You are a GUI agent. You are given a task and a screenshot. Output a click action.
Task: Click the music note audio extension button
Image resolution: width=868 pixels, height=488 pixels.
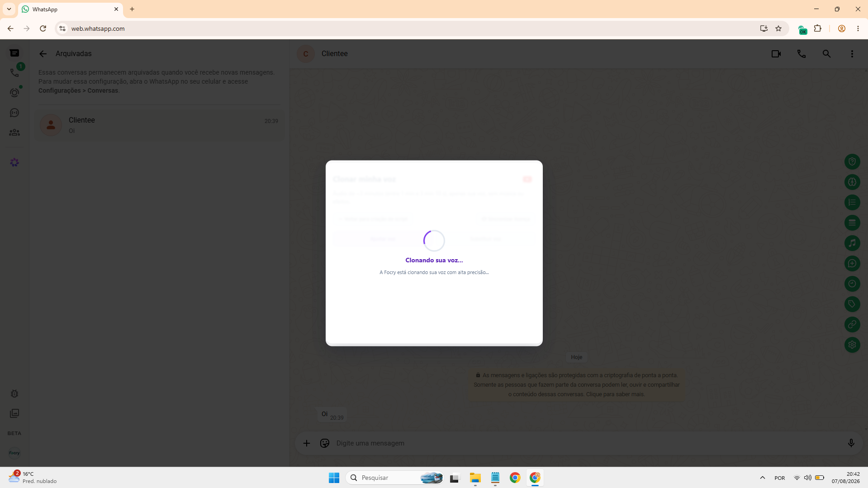tap(852, 243)
